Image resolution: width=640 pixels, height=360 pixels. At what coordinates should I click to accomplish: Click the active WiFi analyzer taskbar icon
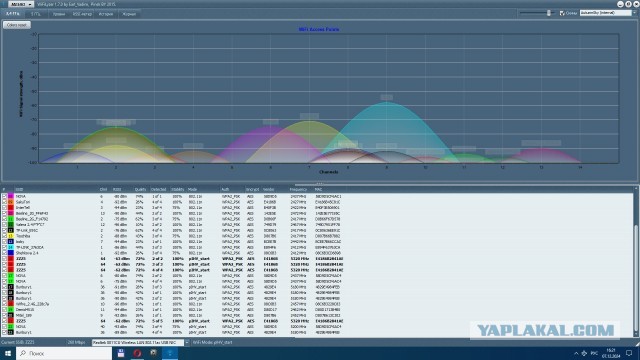[170, 353]
